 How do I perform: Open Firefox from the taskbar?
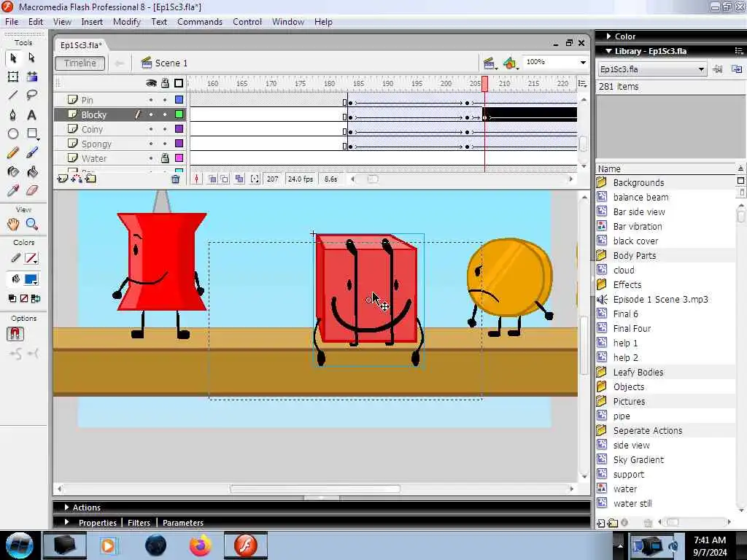200,545
